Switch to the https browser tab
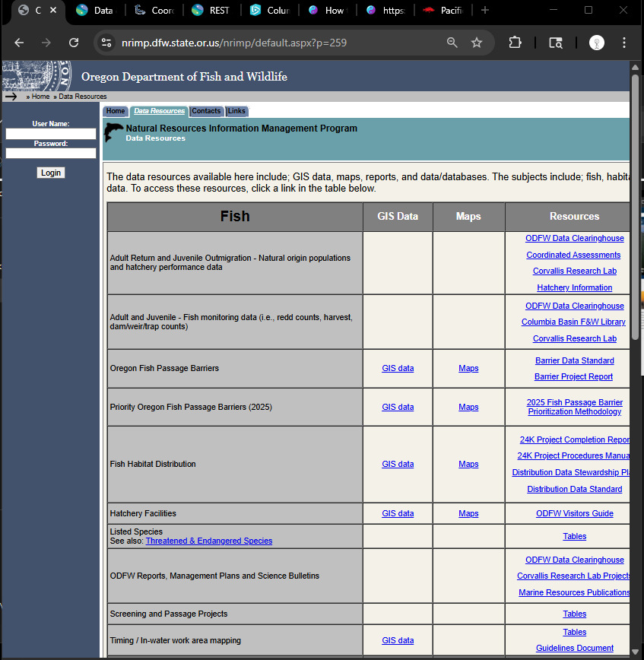This screenshot has width=644, height=660. 385,10
